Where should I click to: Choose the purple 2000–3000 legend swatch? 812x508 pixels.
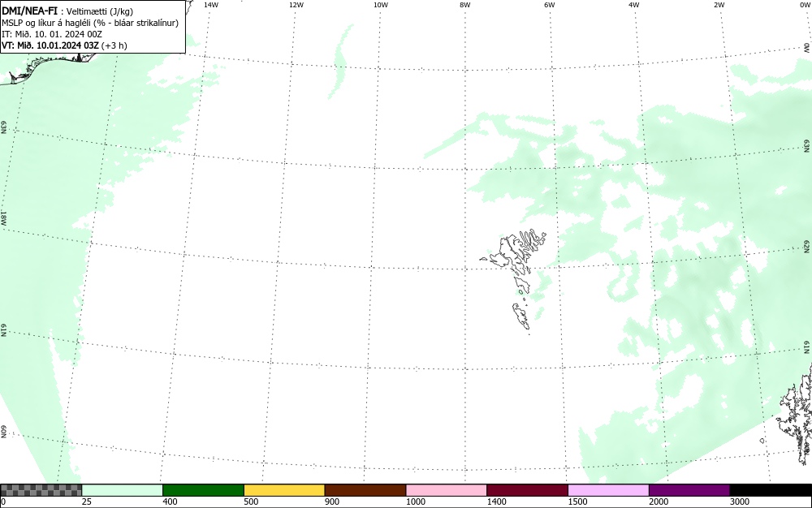689,490
